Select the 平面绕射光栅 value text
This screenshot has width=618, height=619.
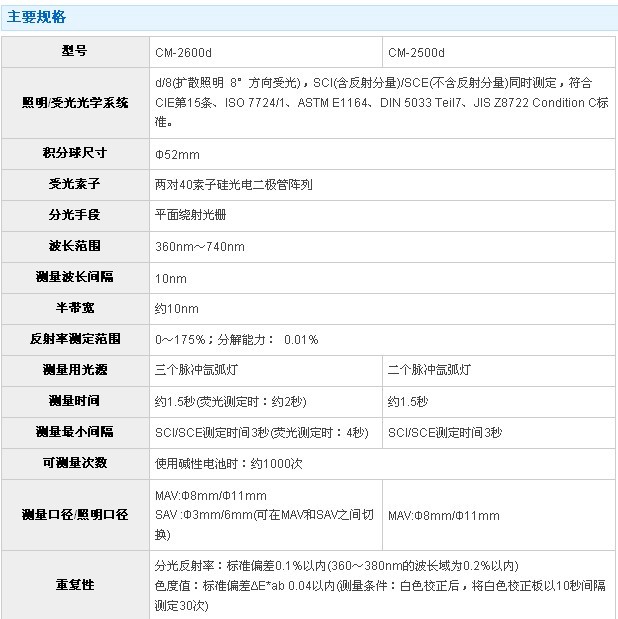click(x=191, y=216)
